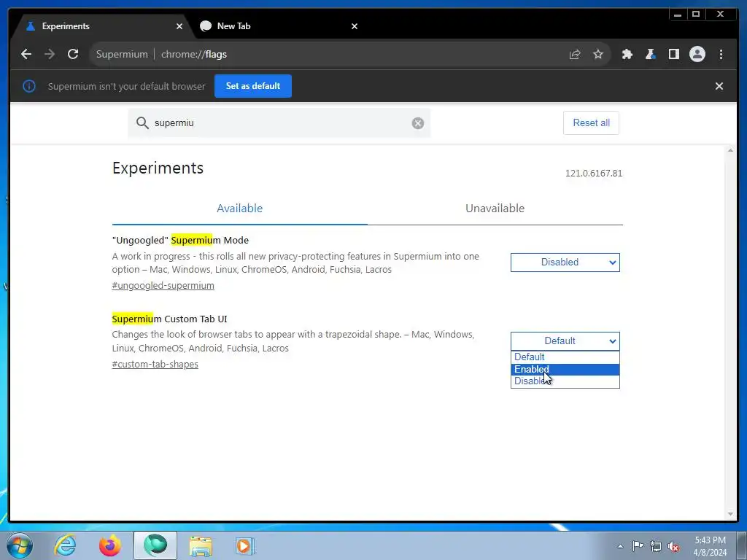Click the search magnifier icon in flags
The height and width of the screenshot is (560, 747).
[142, 122]
